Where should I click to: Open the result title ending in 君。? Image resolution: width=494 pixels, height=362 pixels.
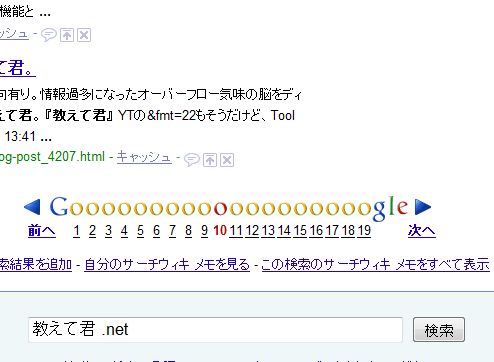pyautogui.click(x=17, y=68)
